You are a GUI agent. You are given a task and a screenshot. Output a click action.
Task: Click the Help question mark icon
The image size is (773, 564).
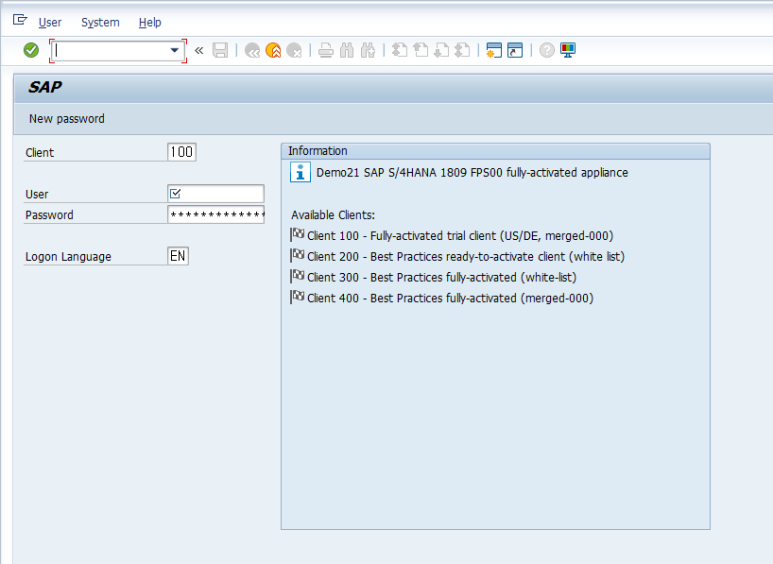point(547,50)
